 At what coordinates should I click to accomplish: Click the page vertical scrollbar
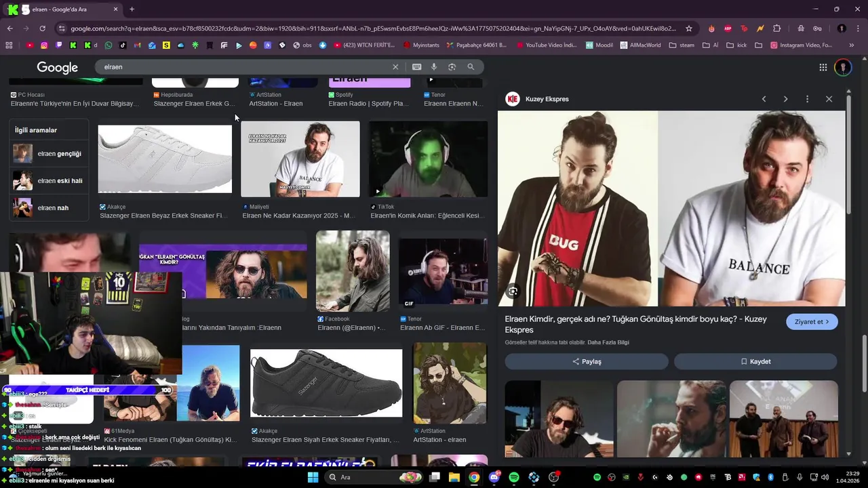click(864, 363)
